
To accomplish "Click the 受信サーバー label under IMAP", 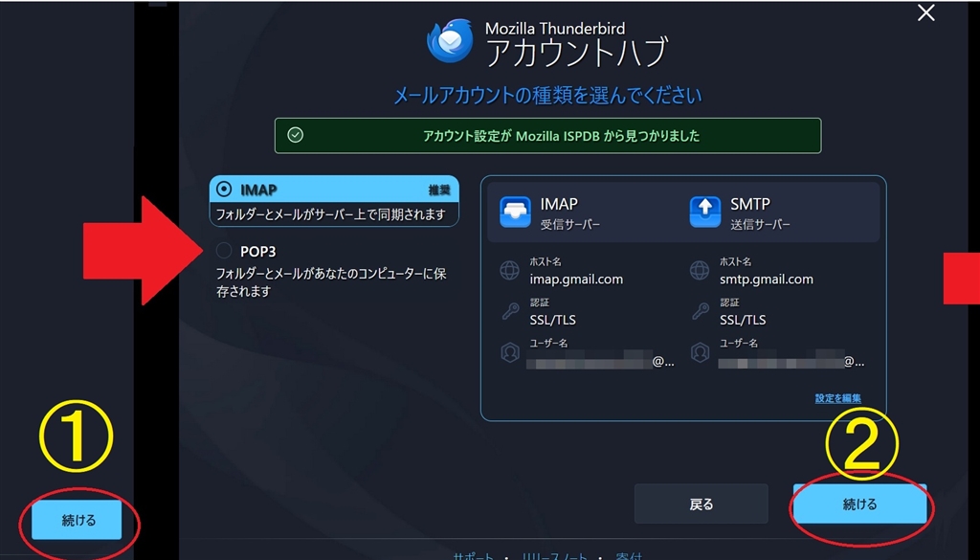I will click(570, 224).
